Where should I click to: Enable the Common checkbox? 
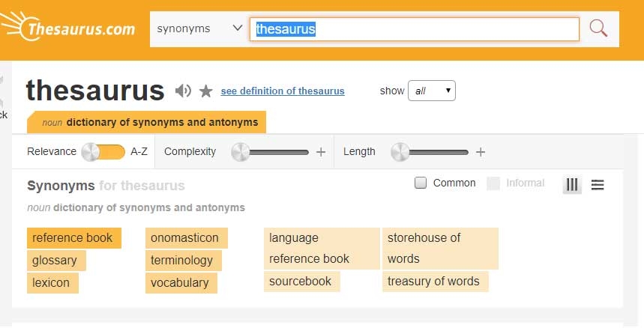[x=421, y=183]
